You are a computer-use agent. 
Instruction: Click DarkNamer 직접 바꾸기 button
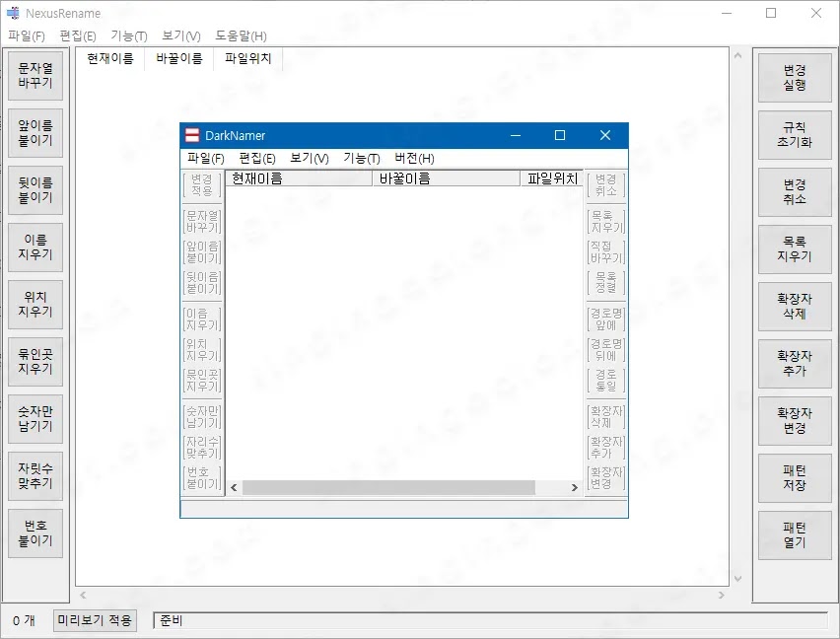click(x=606, y=252)
